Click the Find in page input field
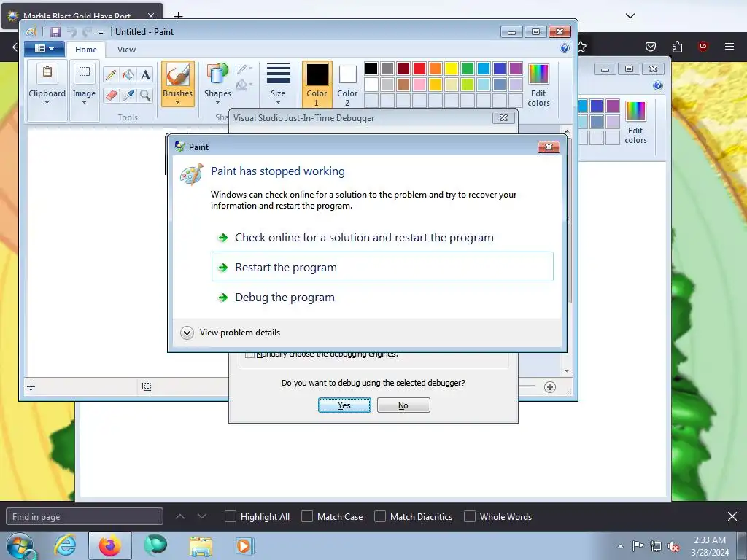The height and width of the screenshot is (560, 747). [85, 517]
